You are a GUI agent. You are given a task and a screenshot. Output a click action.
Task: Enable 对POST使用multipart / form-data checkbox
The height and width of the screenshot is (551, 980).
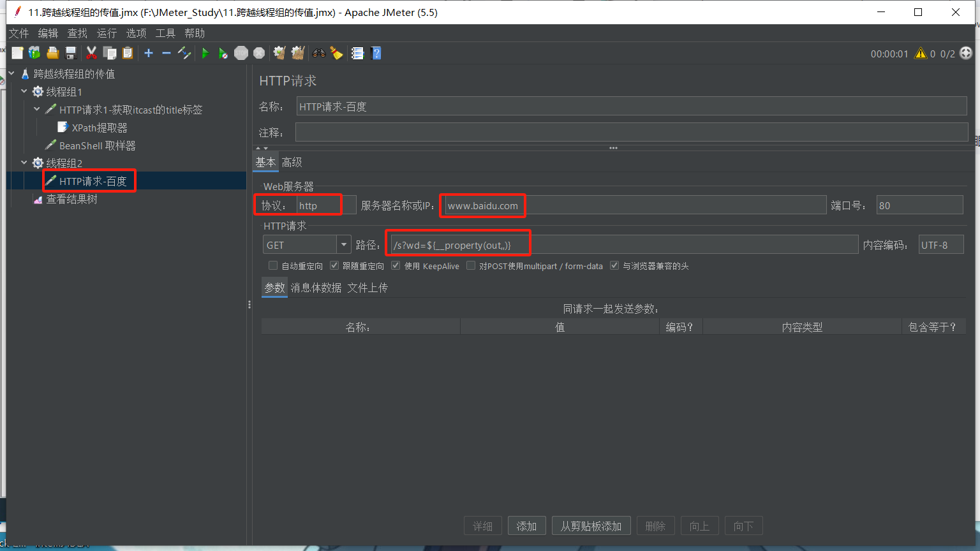point(471,265)
